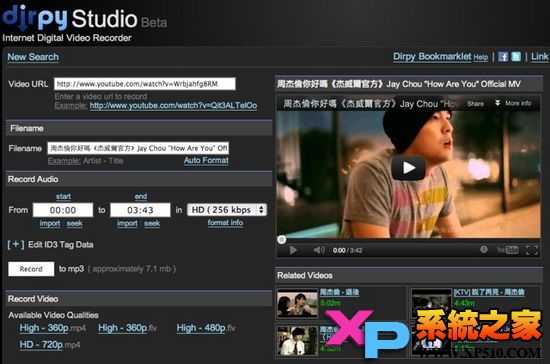Click start time field 00:00

coord(63,210)
